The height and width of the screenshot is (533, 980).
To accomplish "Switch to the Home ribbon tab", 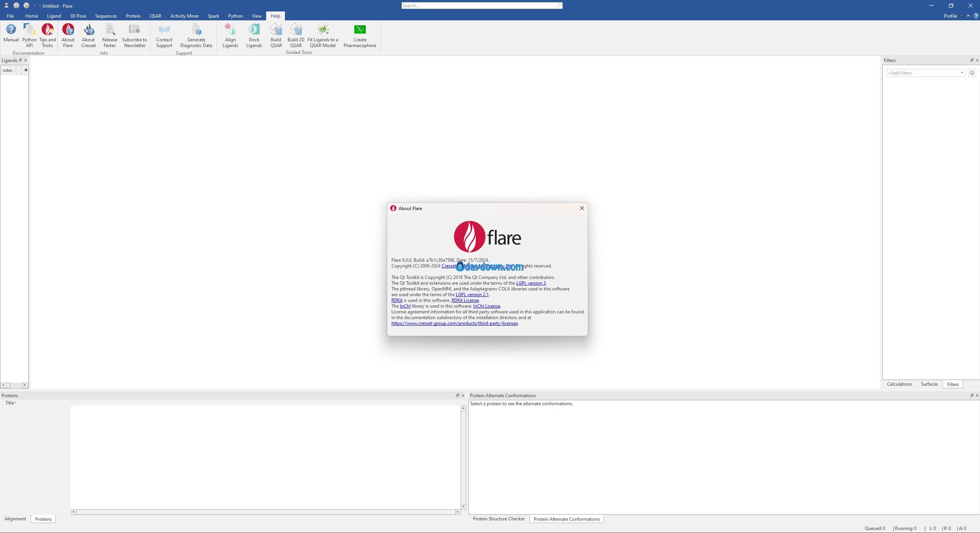I will click(31, 16).
